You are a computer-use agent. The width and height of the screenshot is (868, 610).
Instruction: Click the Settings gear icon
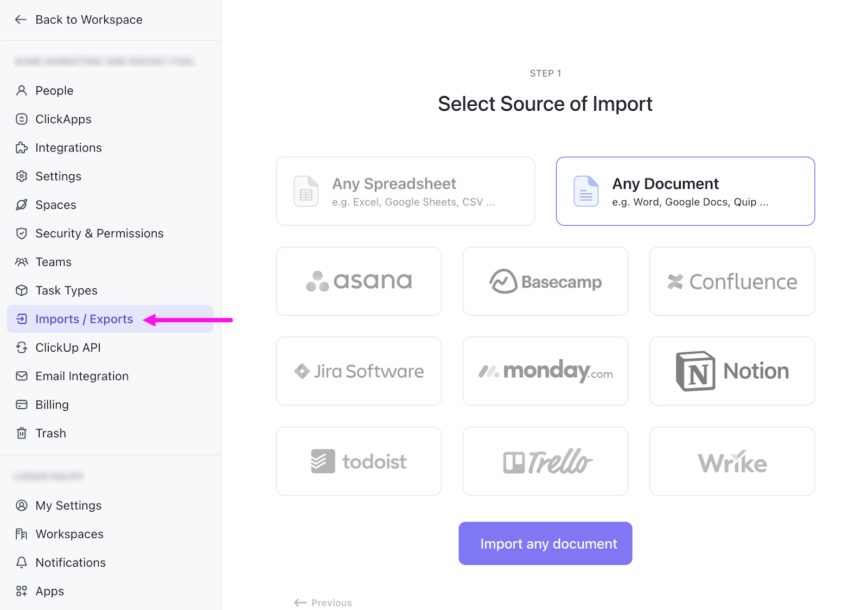pos(22,176)
